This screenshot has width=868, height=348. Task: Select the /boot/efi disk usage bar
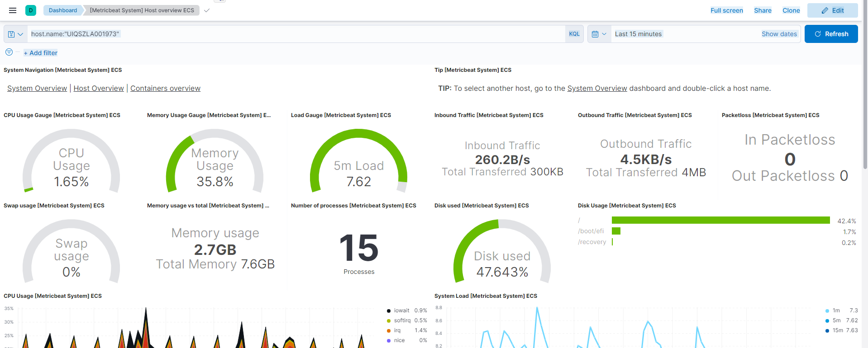tap(616, 231)
